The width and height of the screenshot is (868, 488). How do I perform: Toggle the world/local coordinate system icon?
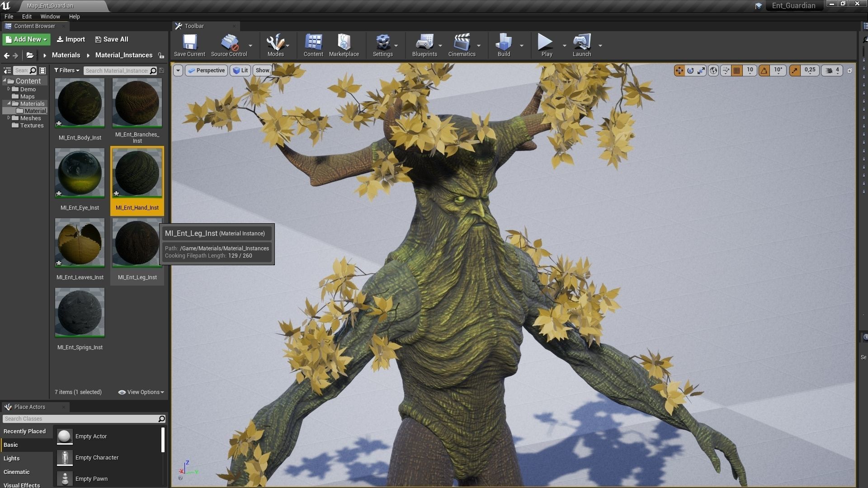[713, 70]
